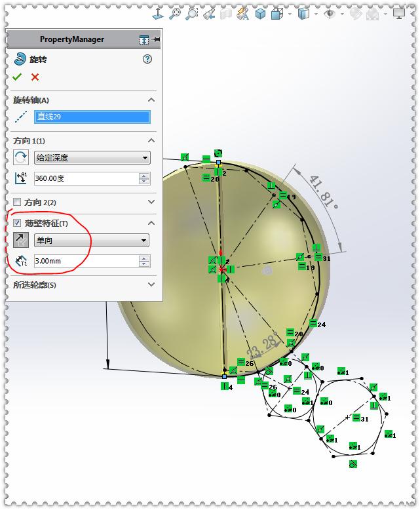Click the direction 1 angle icon
This screenshot has height=510, width=420.
point(21,178)
